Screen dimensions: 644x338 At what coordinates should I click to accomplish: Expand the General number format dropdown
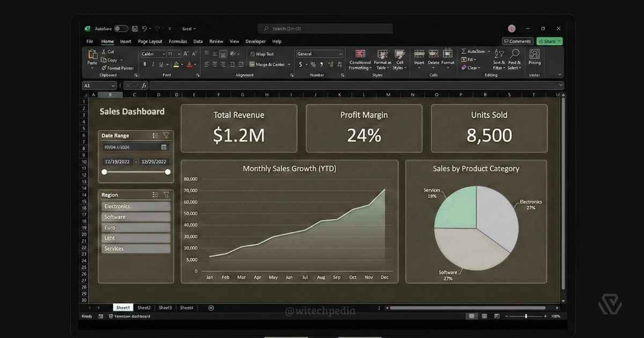pyautogui.click(x=340, y=54)
